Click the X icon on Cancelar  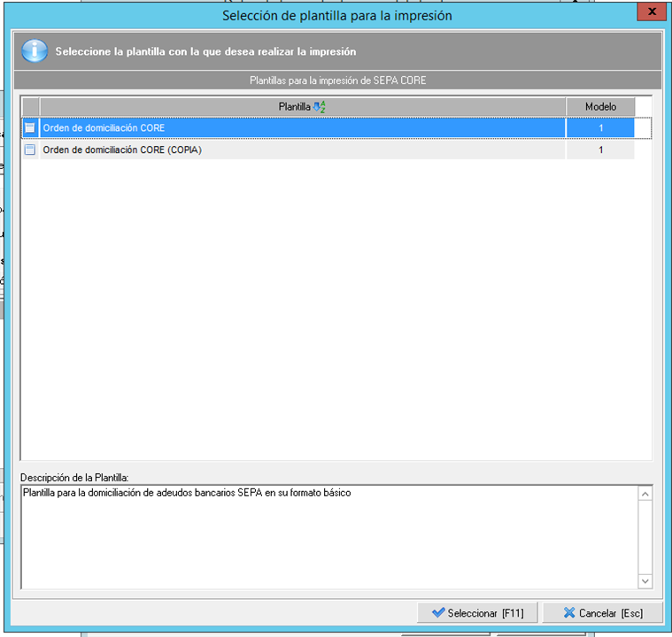[568, 613]
